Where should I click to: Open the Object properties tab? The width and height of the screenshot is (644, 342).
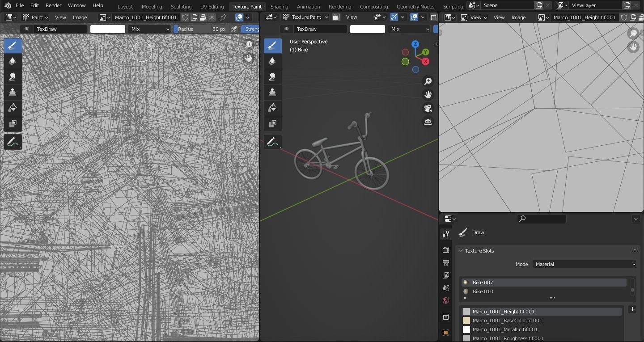pos(446,333)
